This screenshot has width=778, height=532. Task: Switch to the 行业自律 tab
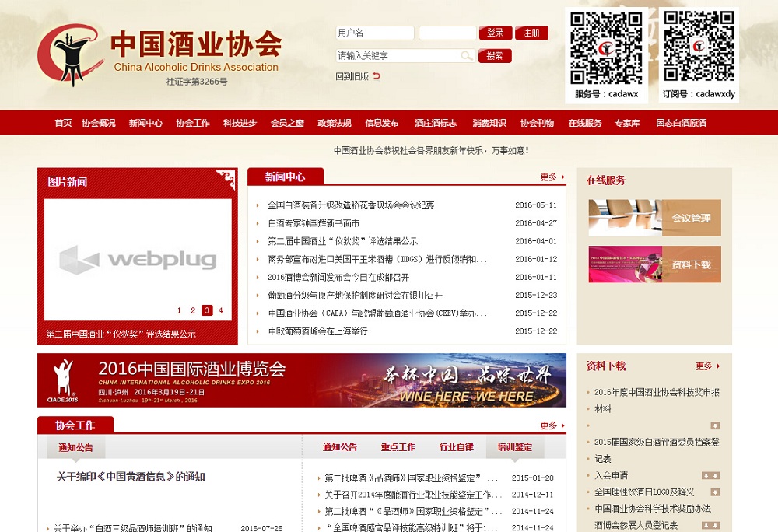pyautogui.click(x=457, y=447)
